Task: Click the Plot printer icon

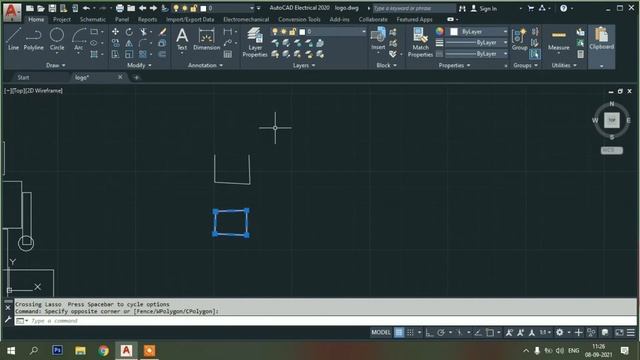Action: pos(120,8)
